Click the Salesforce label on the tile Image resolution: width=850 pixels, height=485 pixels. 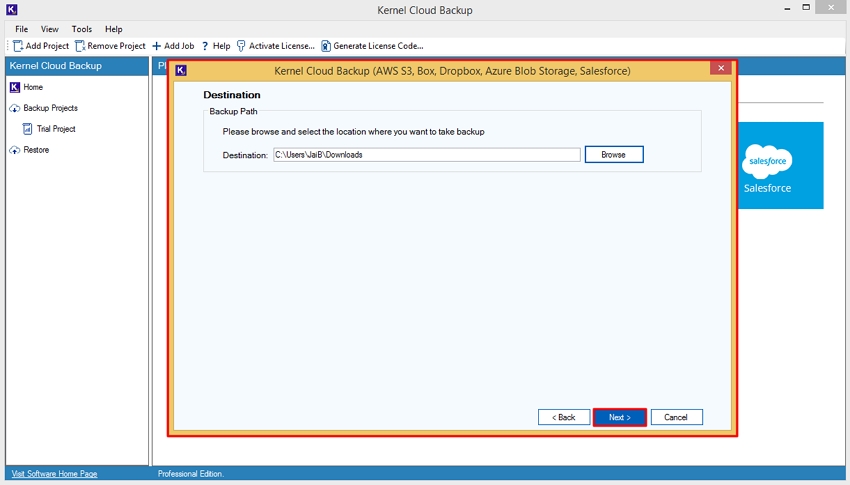tap(767, 188)
